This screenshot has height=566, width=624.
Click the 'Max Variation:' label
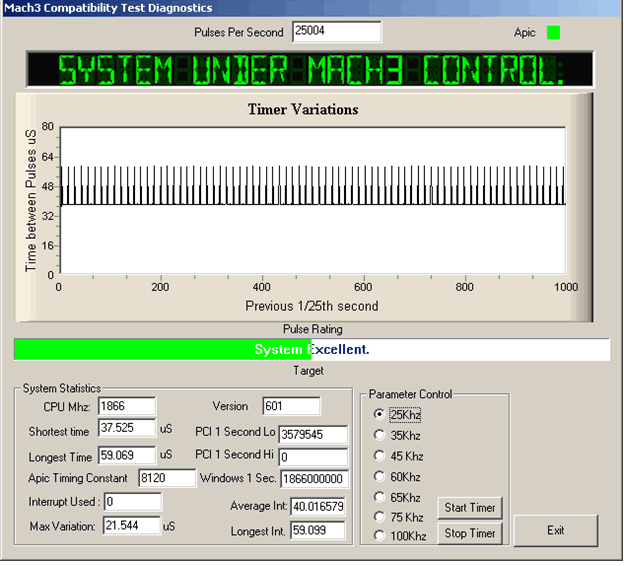pyautogui.click(x=62, y=527)
